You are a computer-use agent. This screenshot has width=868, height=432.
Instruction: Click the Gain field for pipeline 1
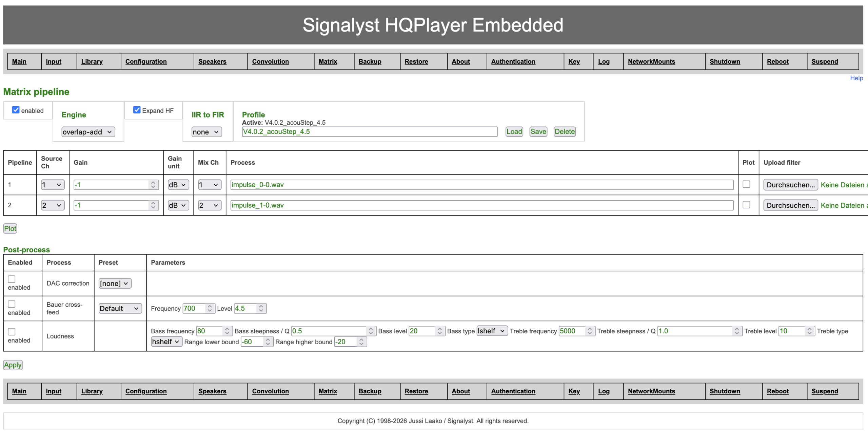116,185
